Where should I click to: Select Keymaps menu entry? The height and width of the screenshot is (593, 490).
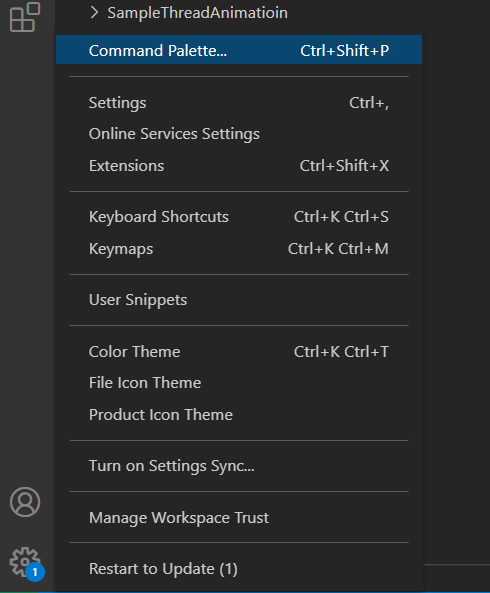[x=239, y=249]
